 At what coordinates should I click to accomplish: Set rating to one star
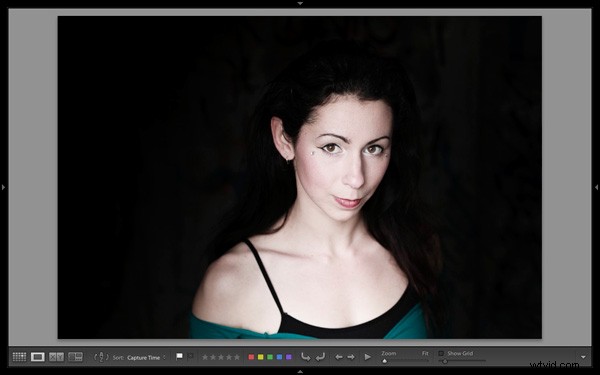tap(205, 357)
